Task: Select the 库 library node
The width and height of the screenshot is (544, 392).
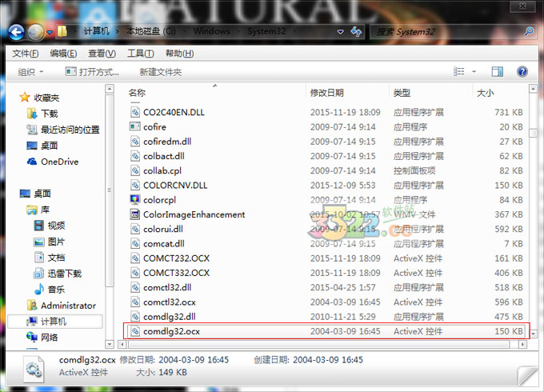Action: tap(38, 210)
